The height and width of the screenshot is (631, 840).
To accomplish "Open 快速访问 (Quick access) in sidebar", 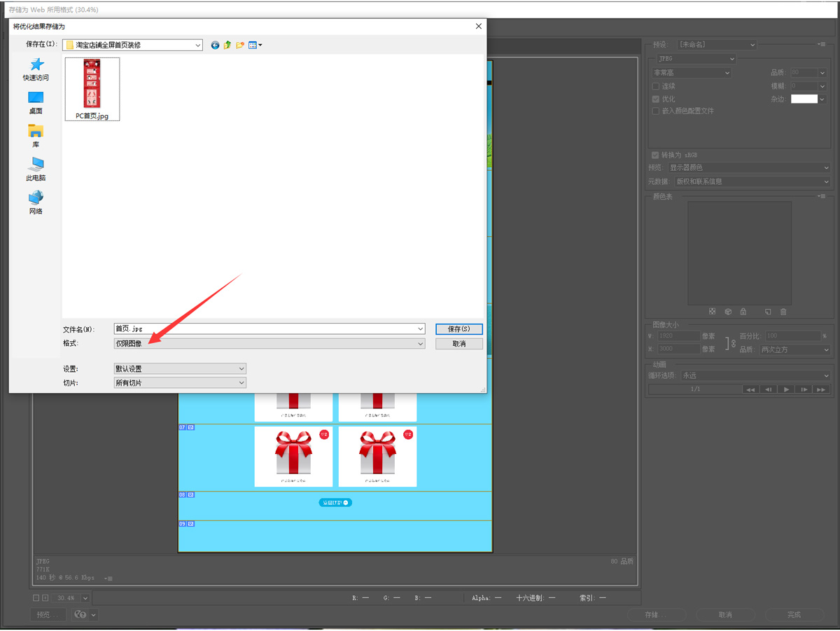I will click(36, 69).
